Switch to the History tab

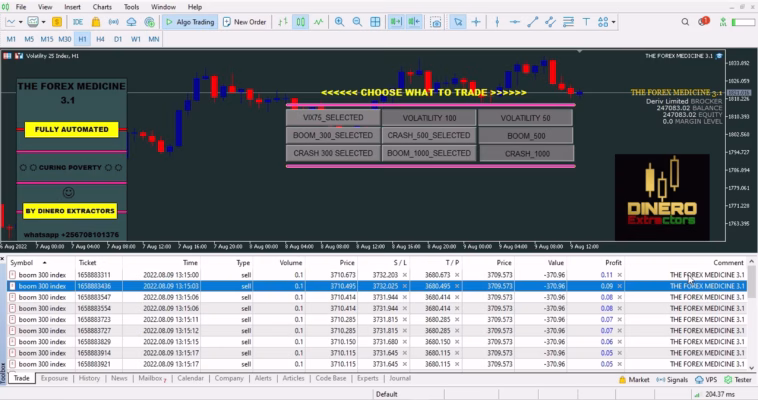coord(89,378)
